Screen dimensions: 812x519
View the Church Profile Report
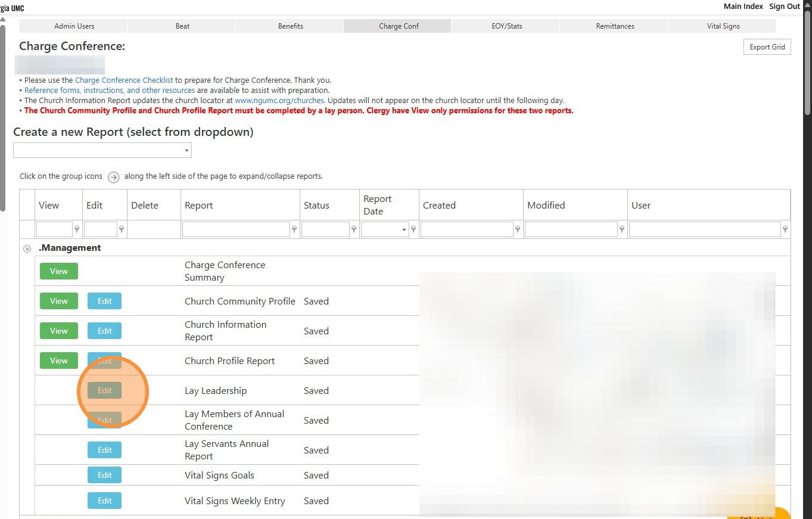point(59,360)
